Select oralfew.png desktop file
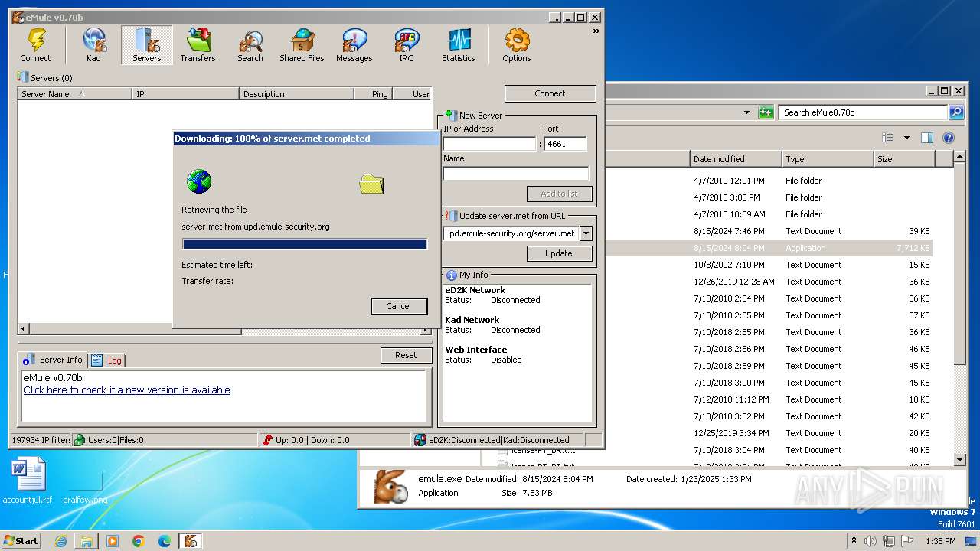The height and width of the screenshot is (551, 980). 85,487
